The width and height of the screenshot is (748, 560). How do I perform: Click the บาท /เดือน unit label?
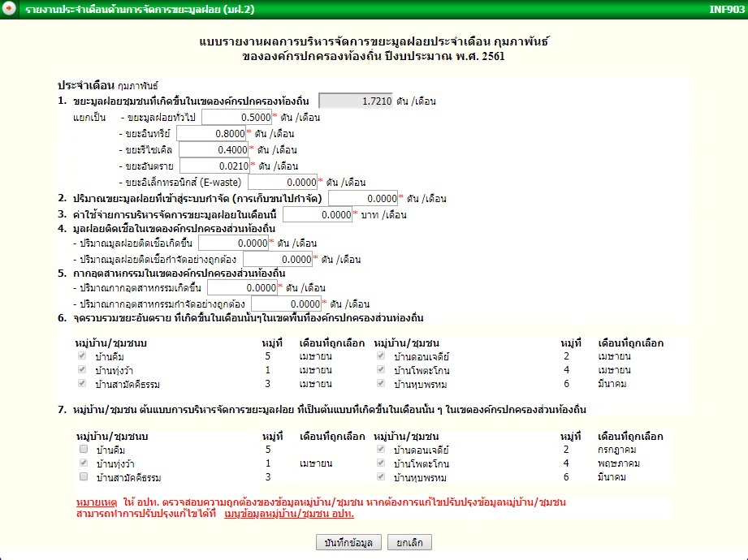coord(383,215)
